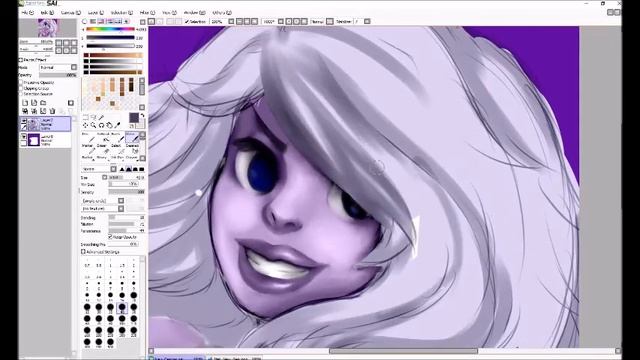Click the hue rainbow slider
The height and width of the screenshot is (360, 640).
[110, 29]
